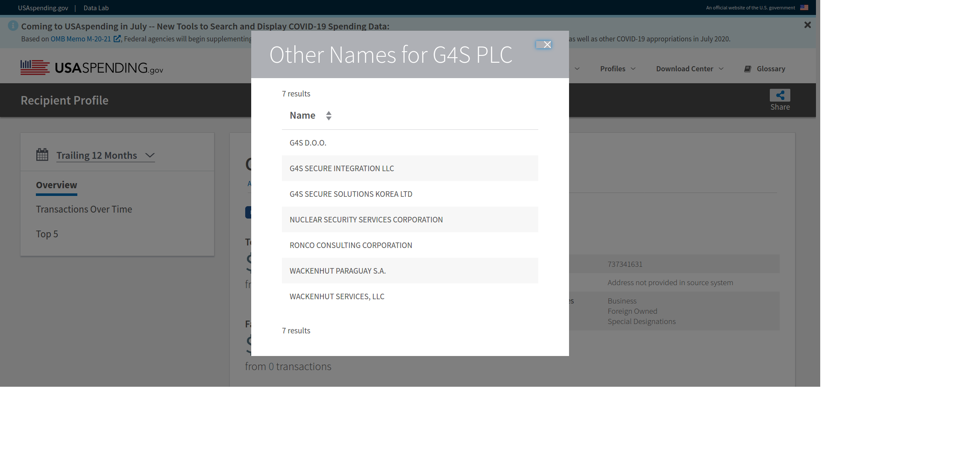Viewport: 980px width, 464px height.
Task: Select WACKENHUT PARAGUAY S.A. row
Action: (x=410, y=271)
